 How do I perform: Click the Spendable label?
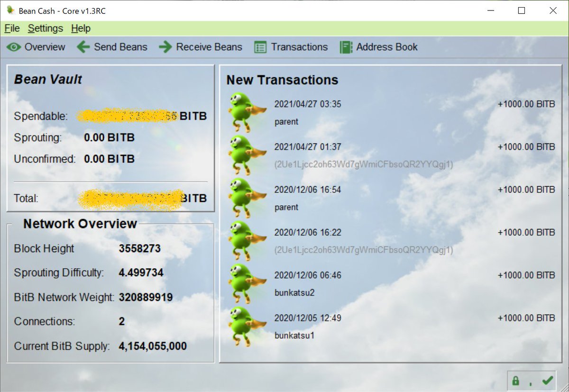click(x=41, y=116)
